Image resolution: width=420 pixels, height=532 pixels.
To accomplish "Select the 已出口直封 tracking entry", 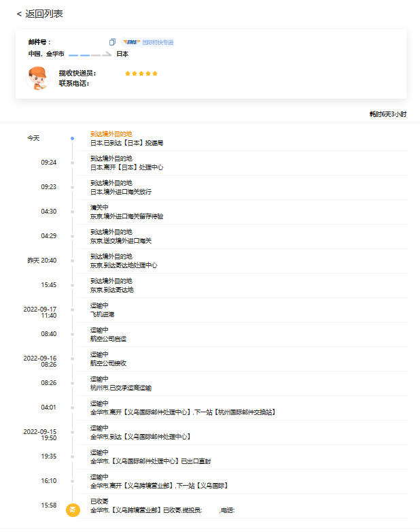I will pyautogui.click(x=150, y=461).
